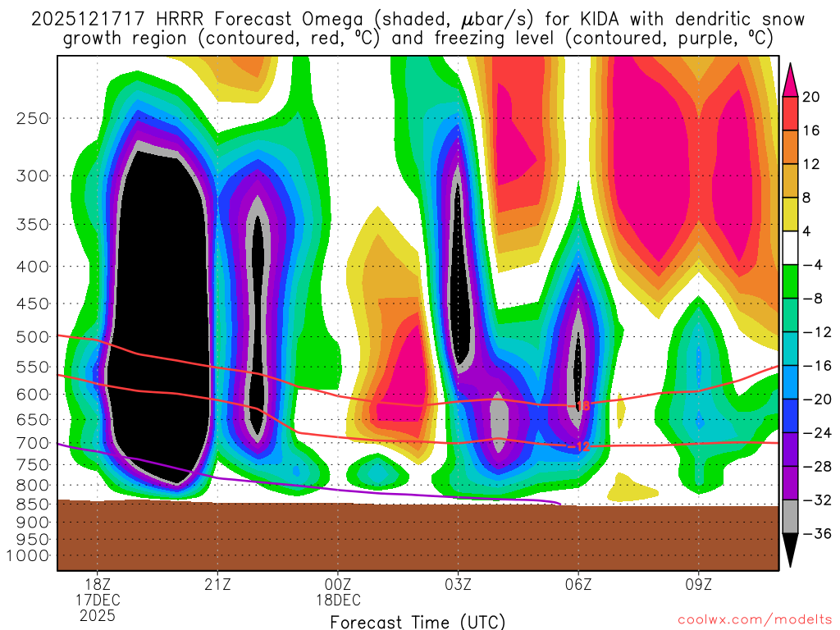Click the 800 pressure level label
840x630 pixels.
pyautogui.click(x=33, y=486)
